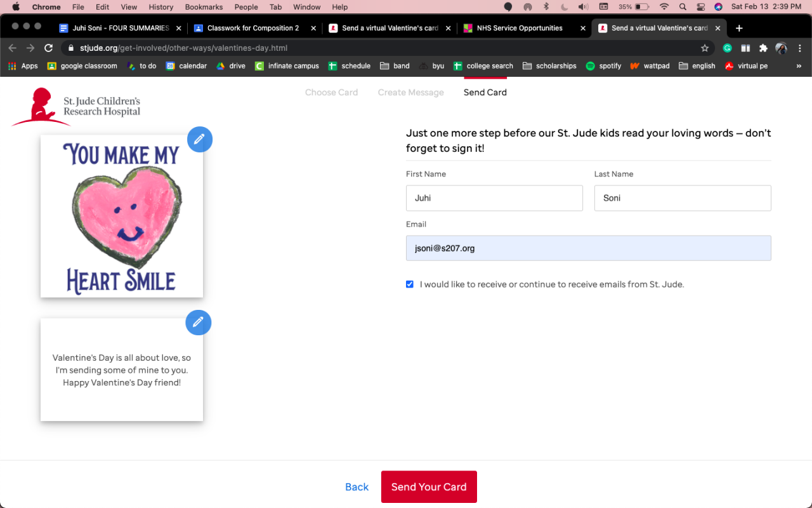
Task: Open the Grammarly extension icon
Action: [728, 48]
